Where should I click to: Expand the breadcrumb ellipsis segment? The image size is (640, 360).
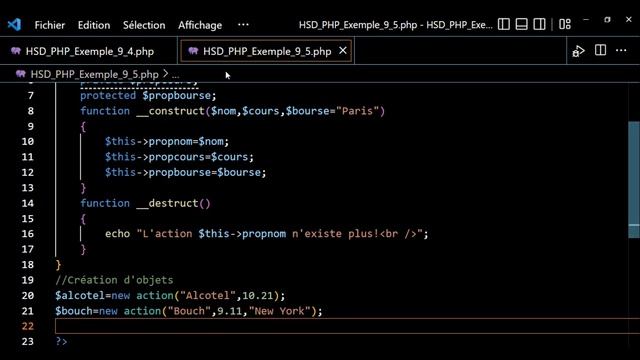tap(175, 75)
